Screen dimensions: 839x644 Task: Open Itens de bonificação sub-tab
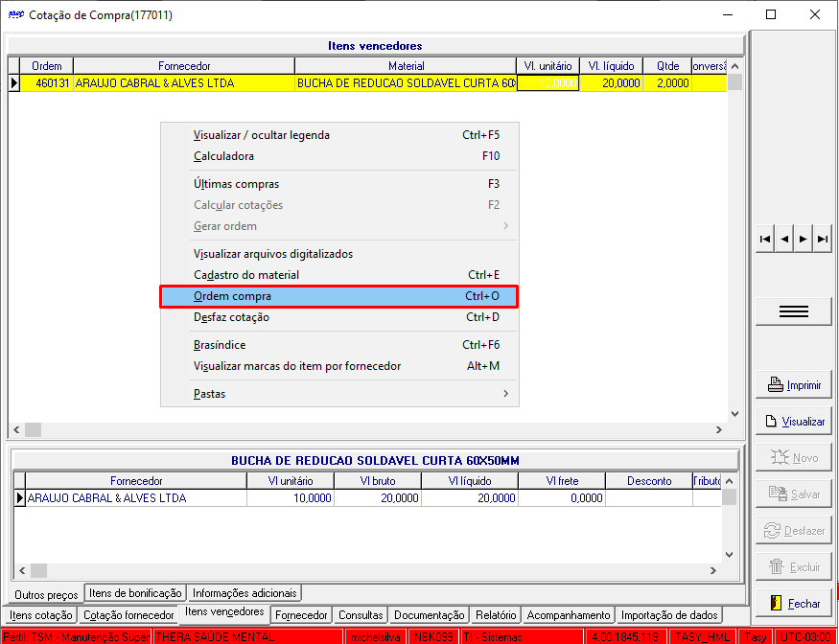(135, 593)
